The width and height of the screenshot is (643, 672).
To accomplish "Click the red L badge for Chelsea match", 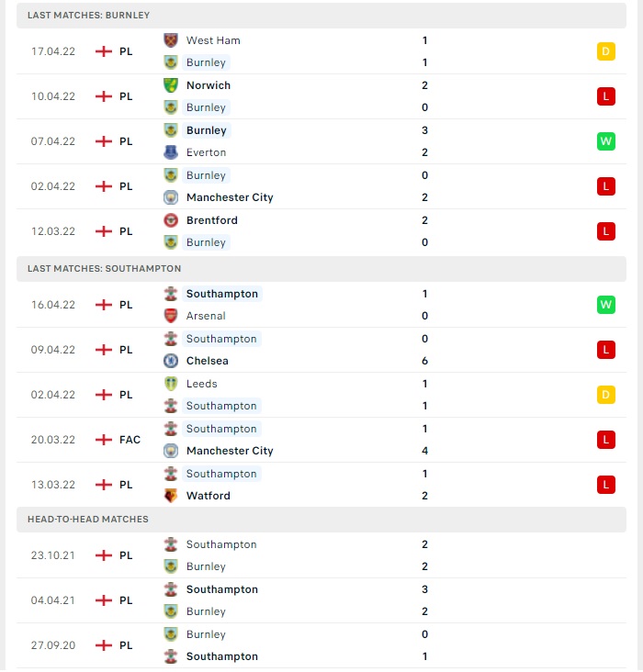I will coord(605,350).
